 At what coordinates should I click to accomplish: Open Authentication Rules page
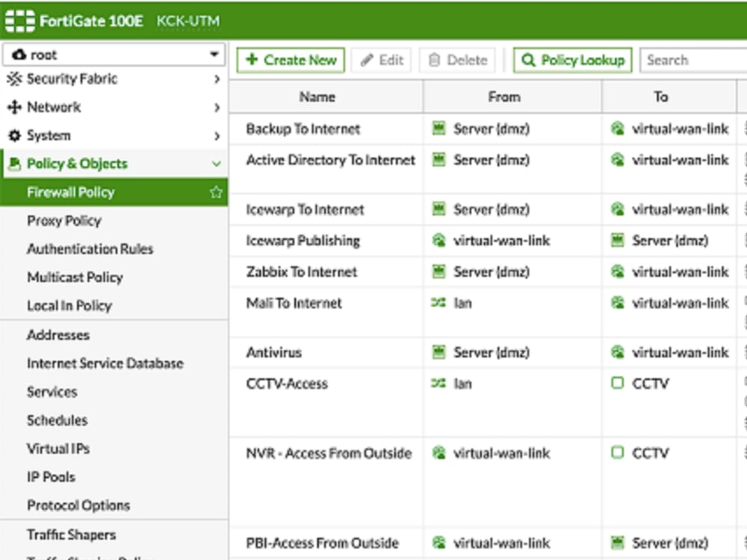point(90,249)
